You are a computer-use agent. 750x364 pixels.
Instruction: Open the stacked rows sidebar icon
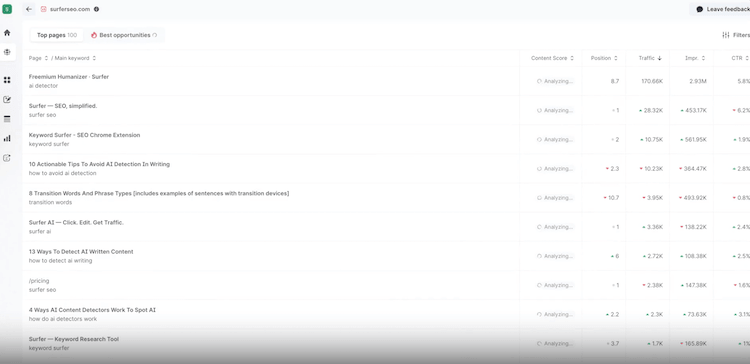7,119
